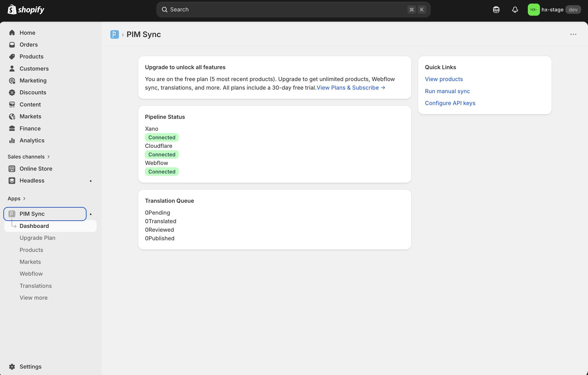Screen dimensions: 588x375
Task: Click the Customers person icon
Action: (12, 68)
